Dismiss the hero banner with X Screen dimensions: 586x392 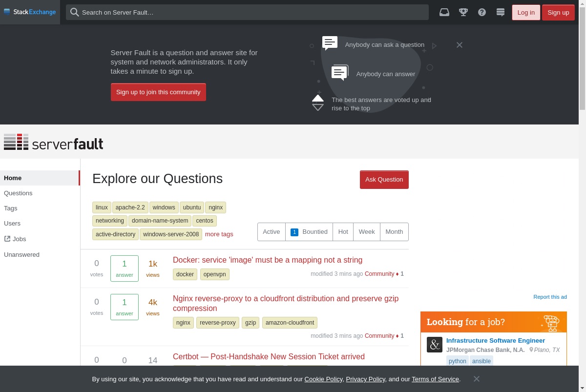tap(460, 45)
